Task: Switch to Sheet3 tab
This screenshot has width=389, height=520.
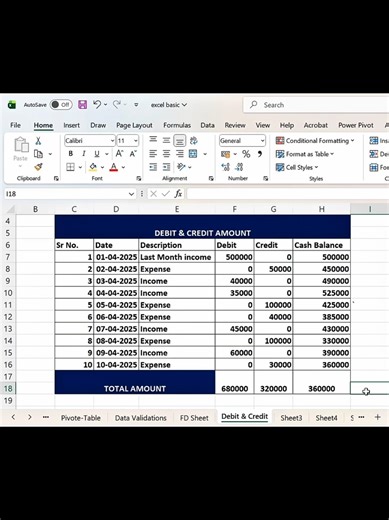Action: (291, 418)
